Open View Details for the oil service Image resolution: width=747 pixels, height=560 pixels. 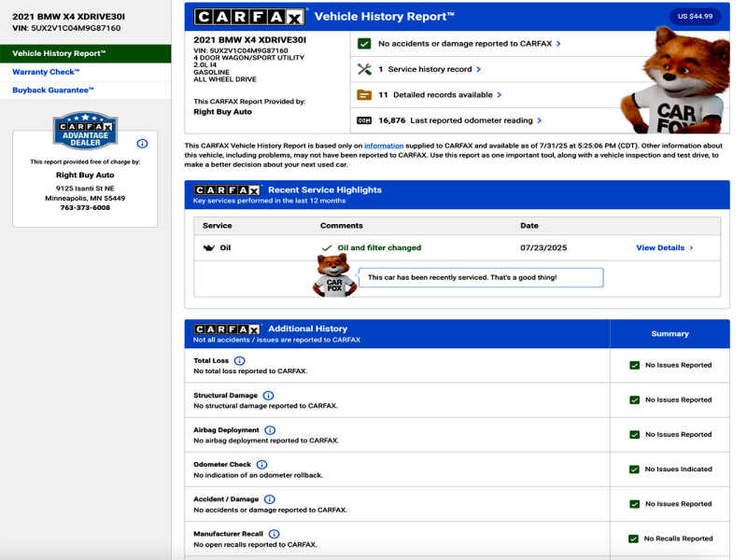[x=660, y=247]
